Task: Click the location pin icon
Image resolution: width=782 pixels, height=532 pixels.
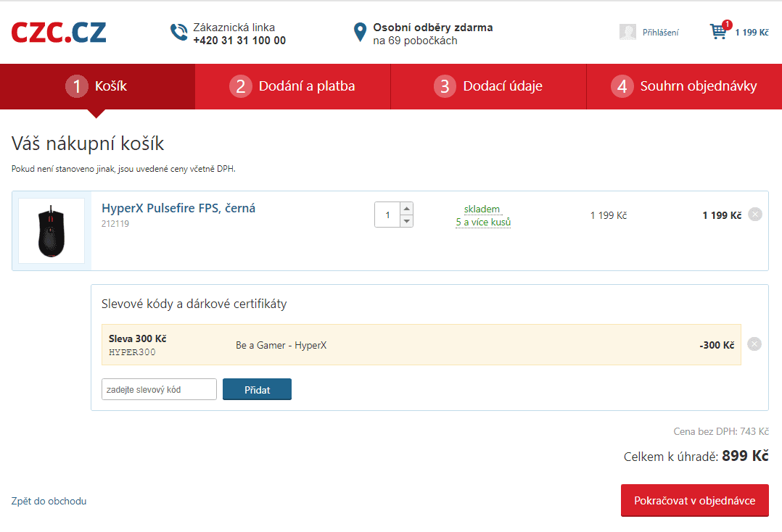Action: pos(360,33)
